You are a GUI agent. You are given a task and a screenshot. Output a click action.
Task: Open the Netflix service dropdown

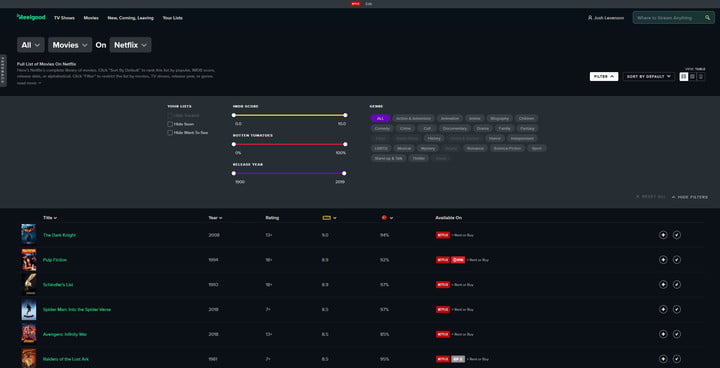(x=130, y=45)
